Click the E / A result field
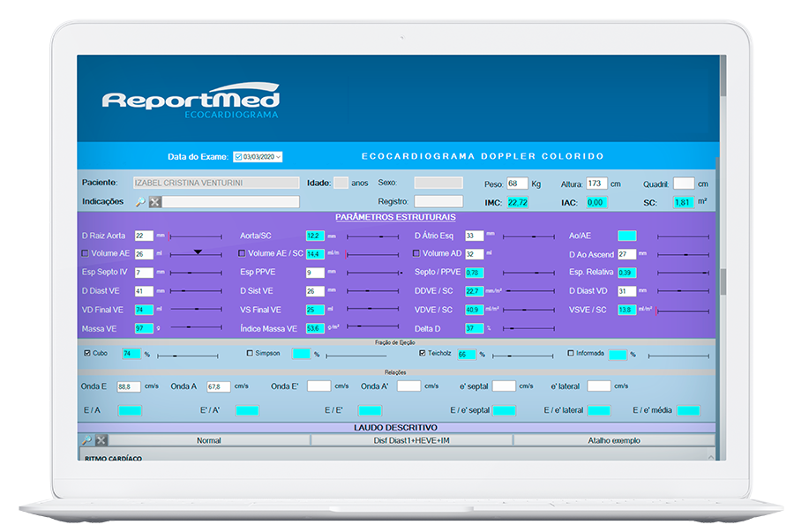Screen dimensions: 794x532 (130, 410)
